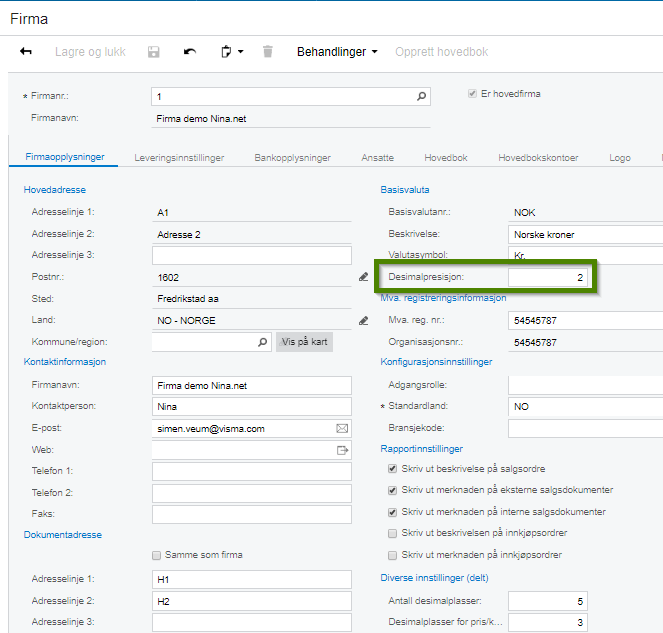
Task: Enable Skriv ut beskrivelsen på innkjøpsordrer
Action: (x=393, y=533)
